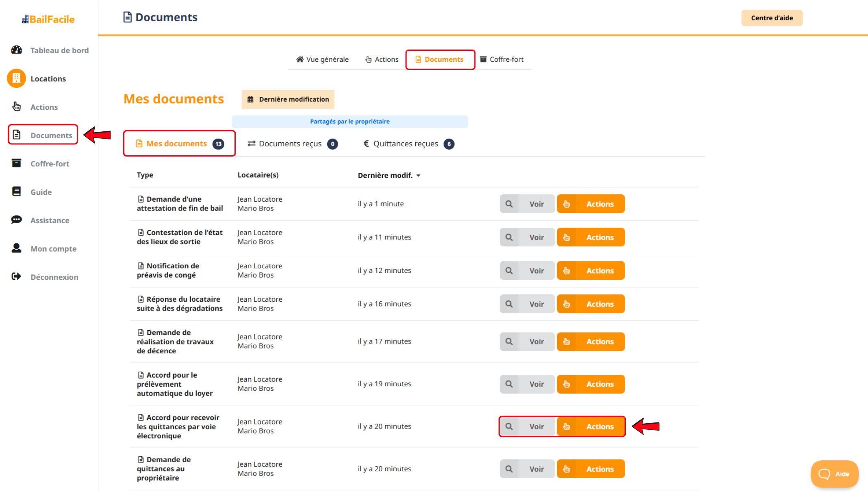Open Coffre-fort from the sidebar icon
The image size is (868, 494).
[x=16, y=163]
